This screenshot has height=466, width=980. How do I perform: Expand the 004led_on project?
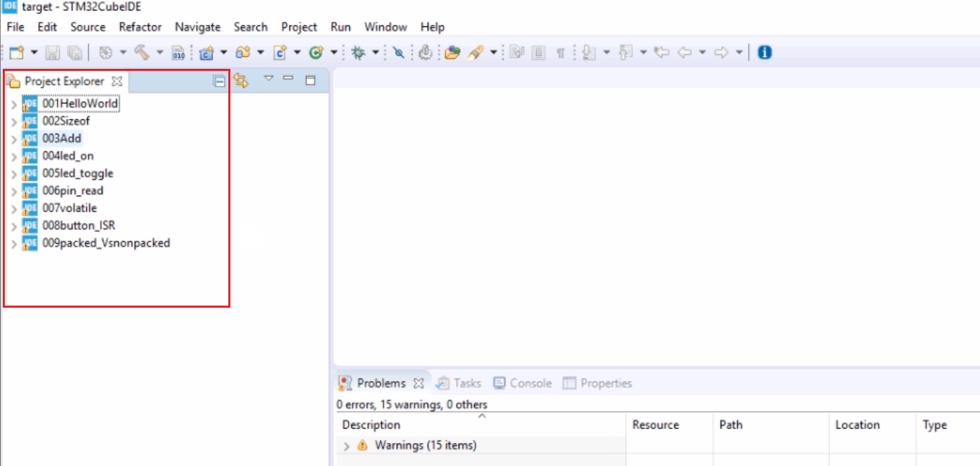[x=14, y=157]
